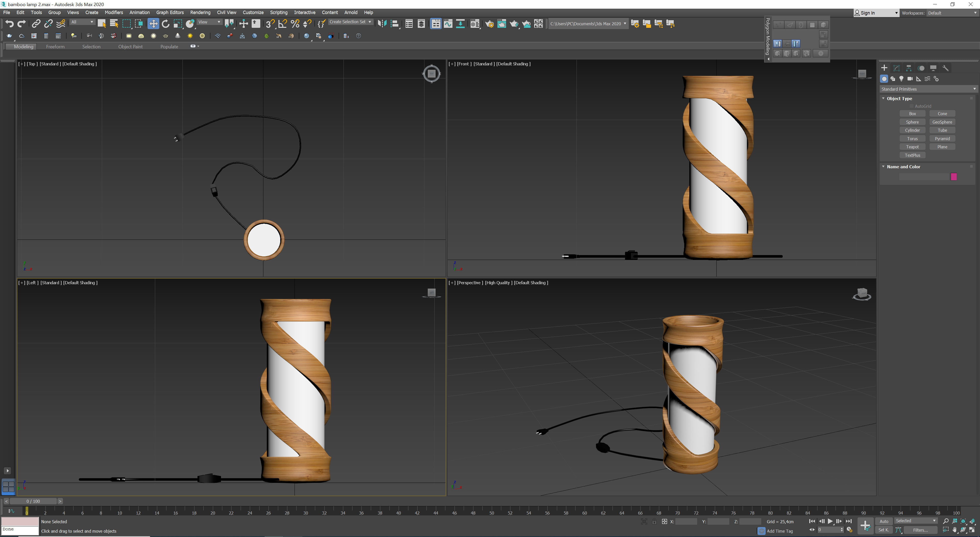Image resolution: width=980 pixels, height=537 pixels.
Task: Toggle Auto key mode
Action: (x=884, y=521)
